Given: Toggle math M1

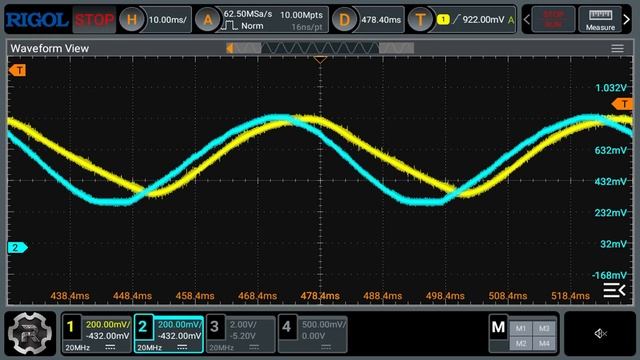Looking at the screenshot, I should [520, 328].
